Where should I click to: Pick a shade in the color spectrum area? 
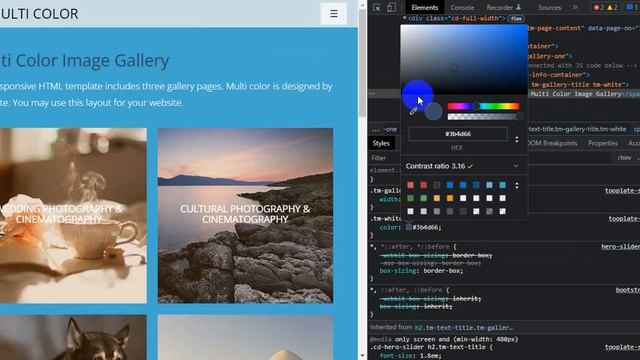pyautogui.click(x=464, y=60)
